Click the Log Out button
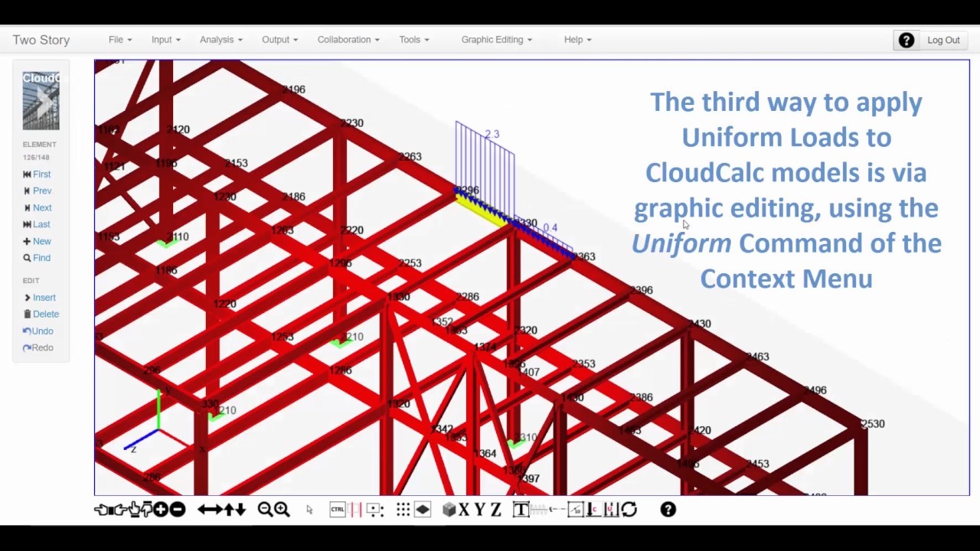980x551 pixels. click(943, 41)
